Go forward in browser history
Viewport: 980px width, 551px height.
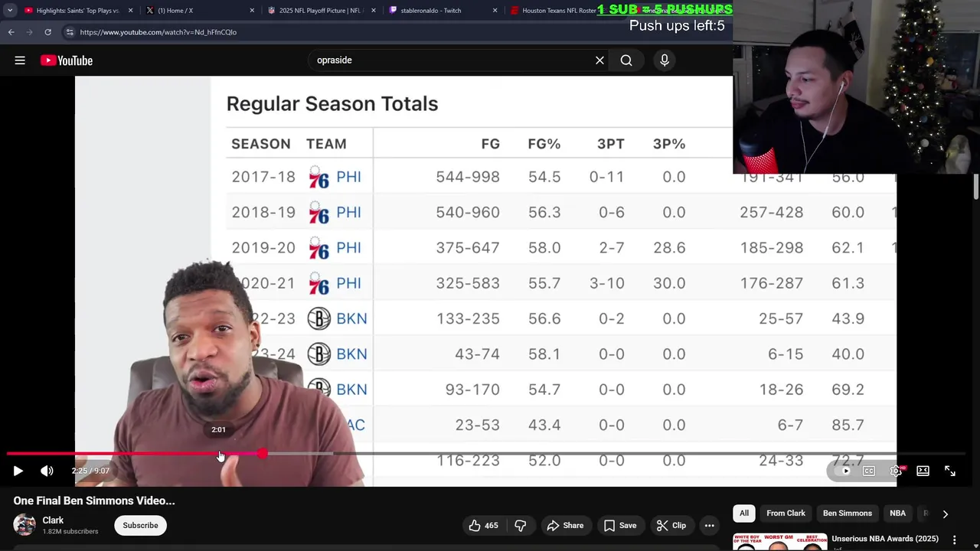point(29,32)
